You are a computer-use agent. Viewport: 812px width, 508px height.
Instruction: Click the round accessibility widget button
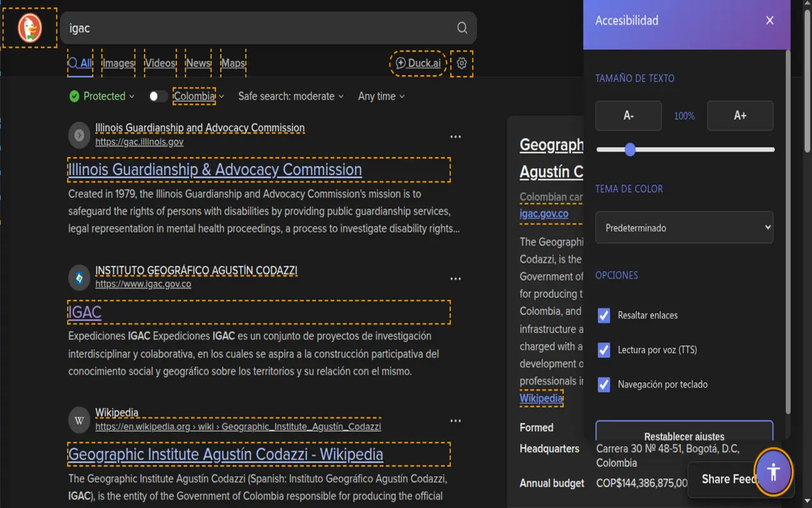coord(773,472)
